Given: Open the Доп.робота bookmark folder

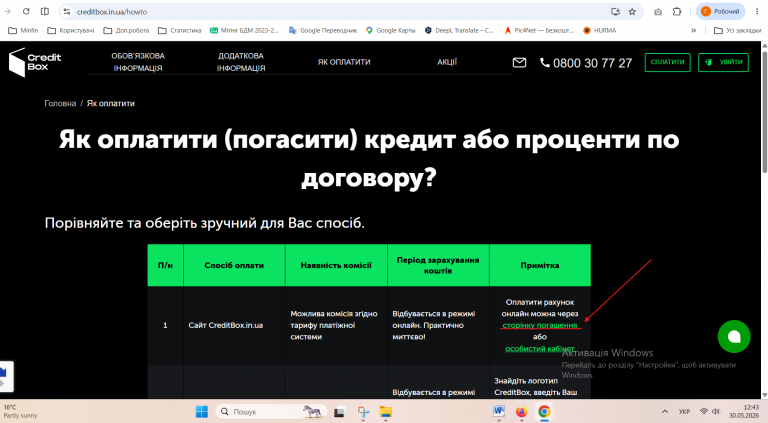Looking at the screenshot, I should click(x=126, y=30).
